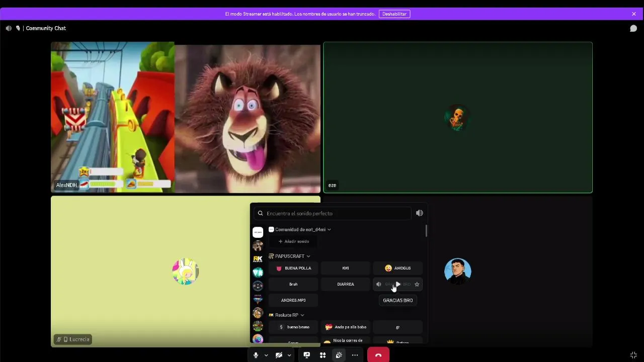The height and width of the screenshot is (362, 644).
Task: Select the white server icon in soundboard sidebar
Action: tap(258, 232)
